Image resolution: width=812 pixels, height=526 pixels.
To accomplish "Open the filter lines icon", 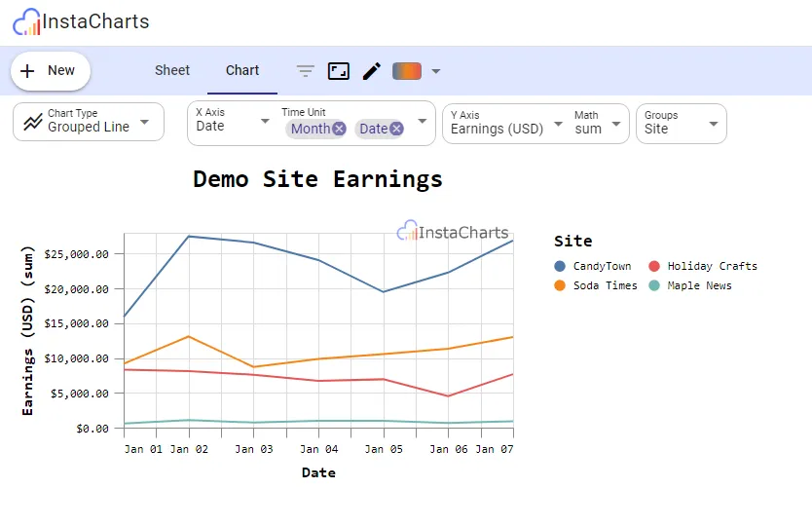I will pyautogui.click(x=306, y=71).
